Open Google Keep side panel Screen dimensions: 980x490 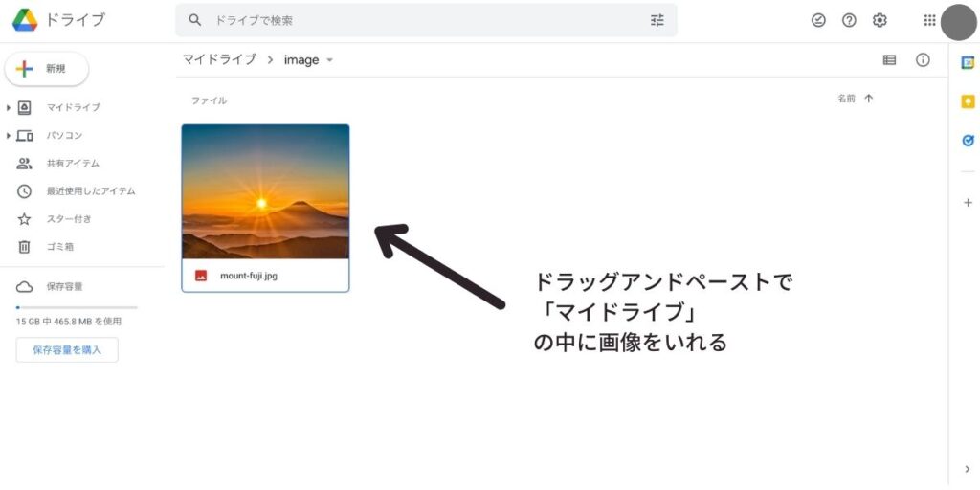coord(968,101)
